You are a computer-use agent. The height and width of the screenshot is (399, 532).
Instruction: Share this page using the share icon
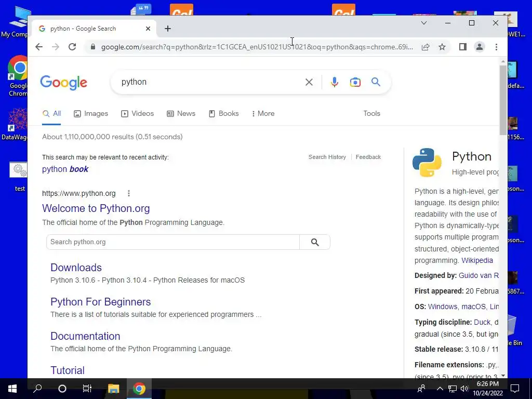click(425, 47)
